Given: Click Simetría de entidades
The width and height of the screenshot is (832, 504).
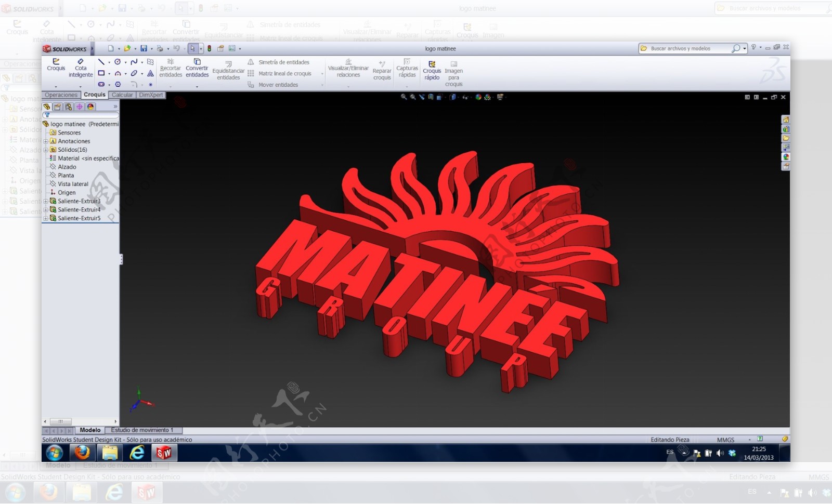Looking at the screenshot, I should pyautogui.click(x=278, y=62).
